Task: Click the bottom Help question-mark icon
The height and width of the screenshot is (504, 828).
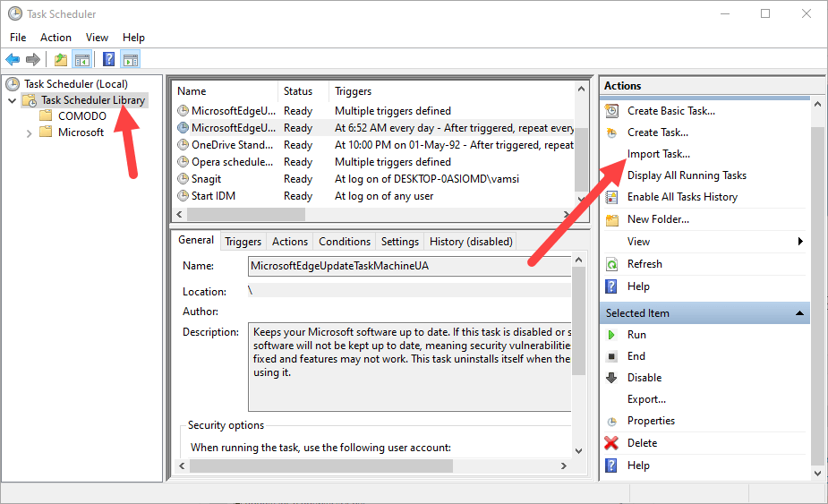Action: click(611, 466)
